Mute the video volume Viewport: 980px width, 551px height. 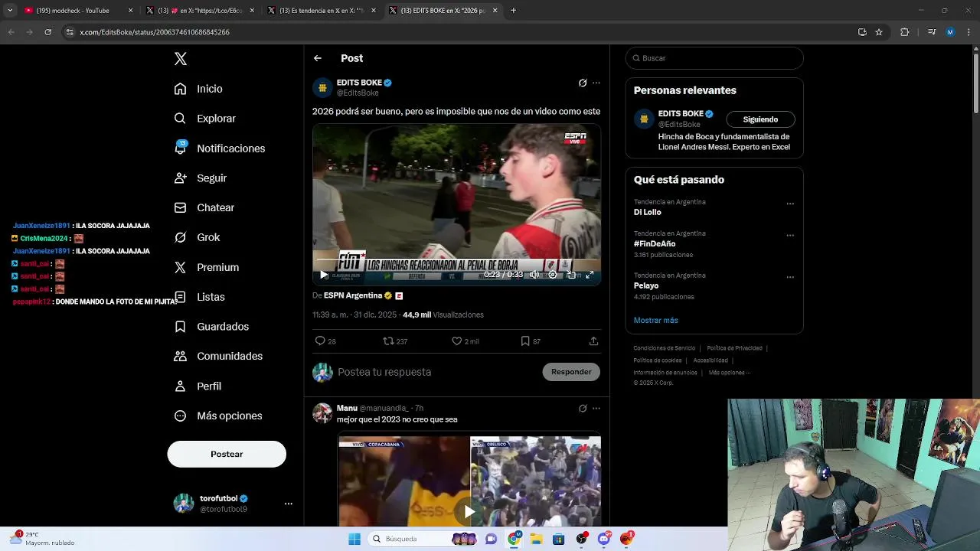click(534, 275)
